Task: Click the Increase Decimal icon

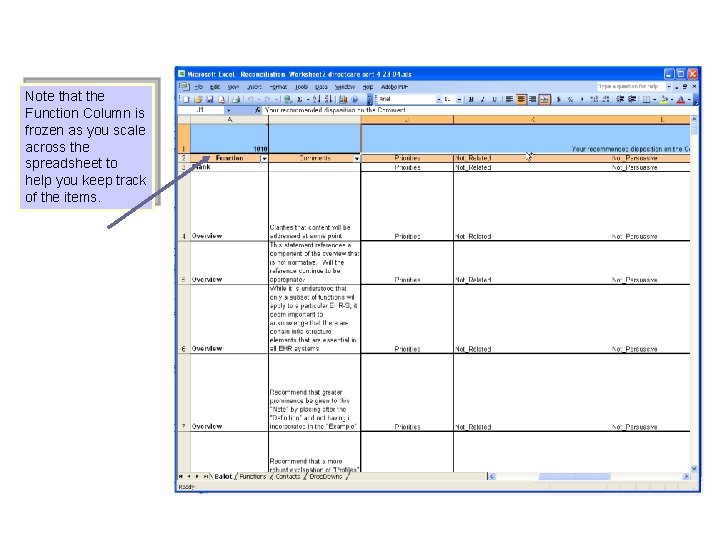Action: tap(594, 99)
